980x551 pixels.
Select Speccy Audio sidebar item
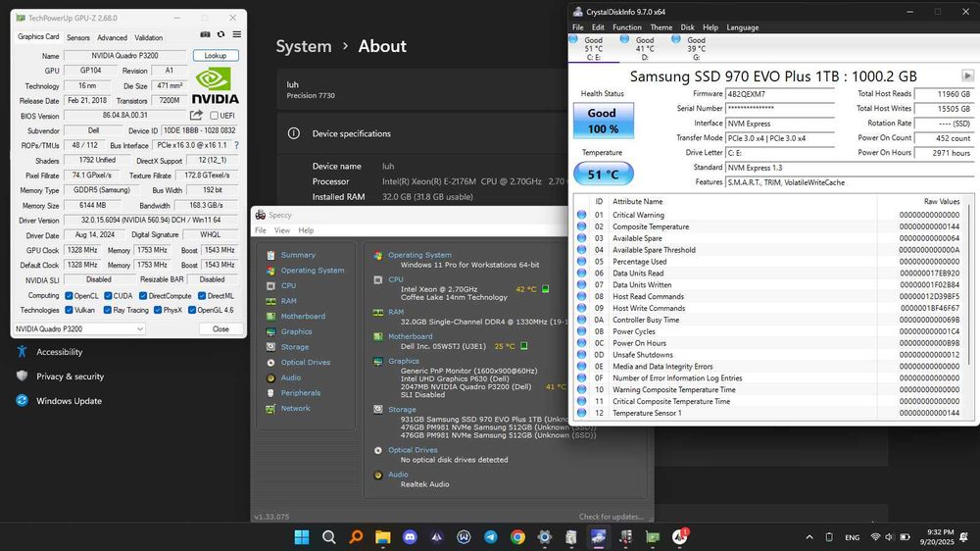pyautogui.click(x=291, y=377)
